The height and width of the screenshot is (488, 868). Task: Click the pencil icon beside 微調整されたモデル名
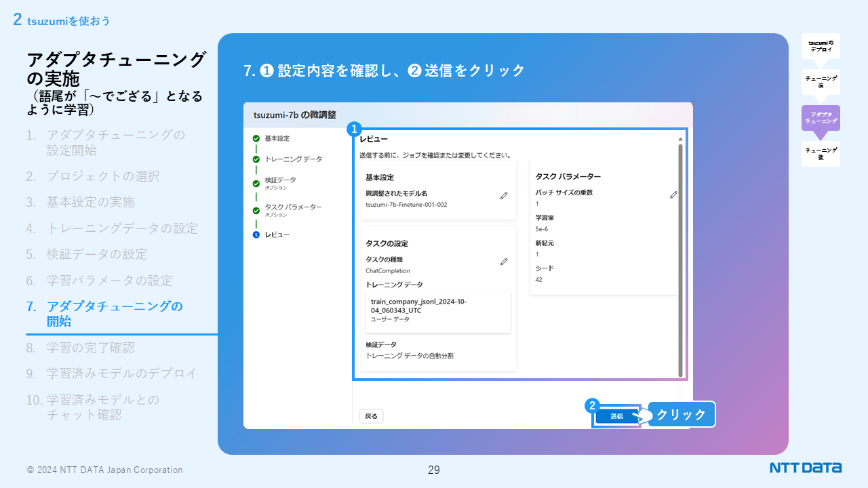tap(504, 195)
